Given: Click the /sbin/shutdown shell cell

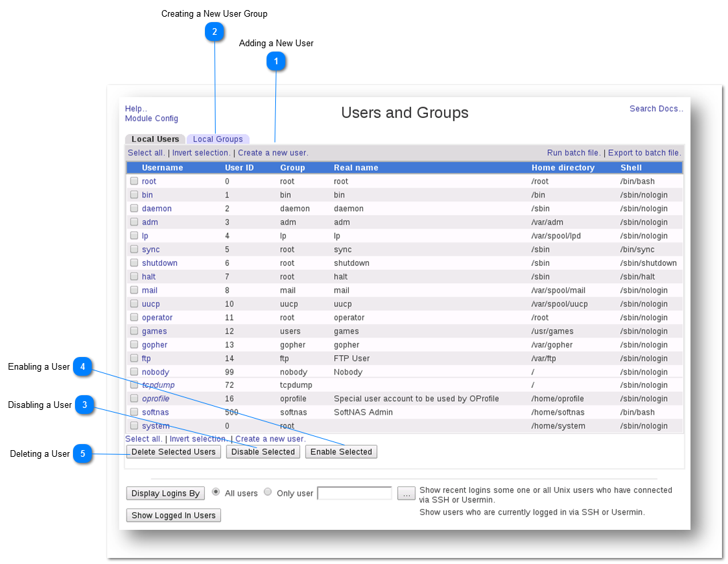Looking at the screenshot, I should 648,263.
